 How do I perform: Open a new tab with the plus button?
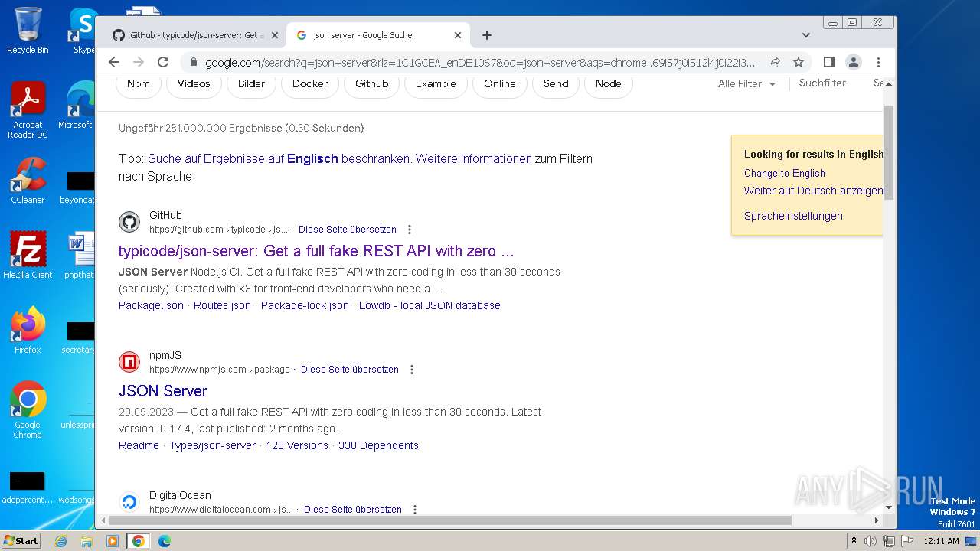click(487, 35)
